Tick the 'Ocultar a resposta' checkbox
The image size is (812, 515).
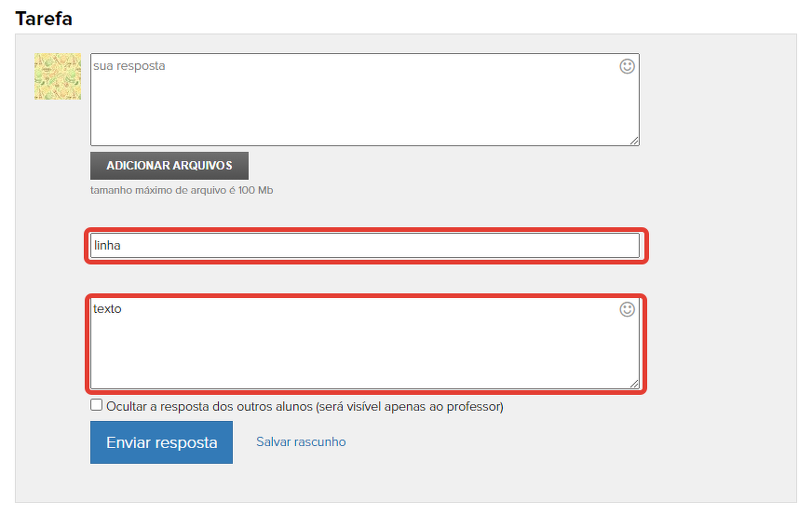[97, 405]
